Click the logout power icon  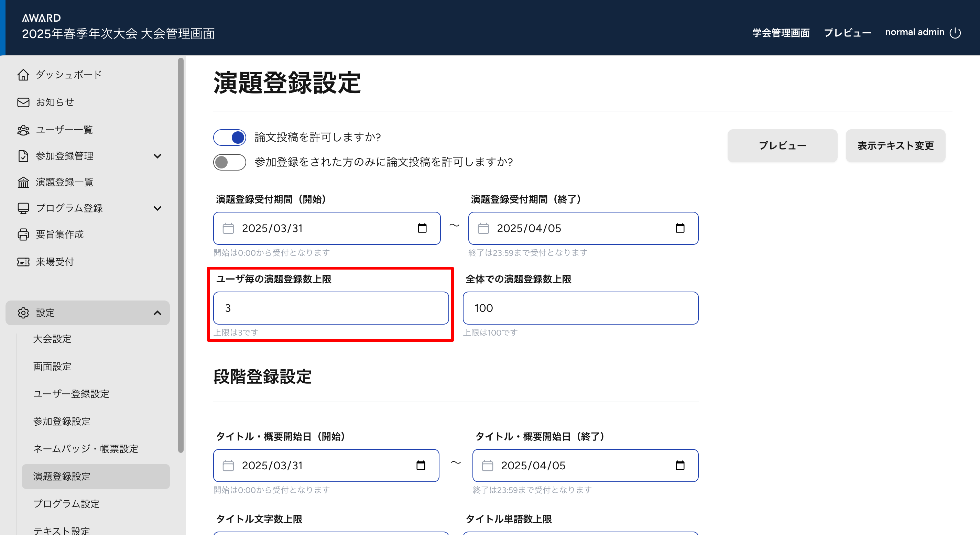(955, 33)
